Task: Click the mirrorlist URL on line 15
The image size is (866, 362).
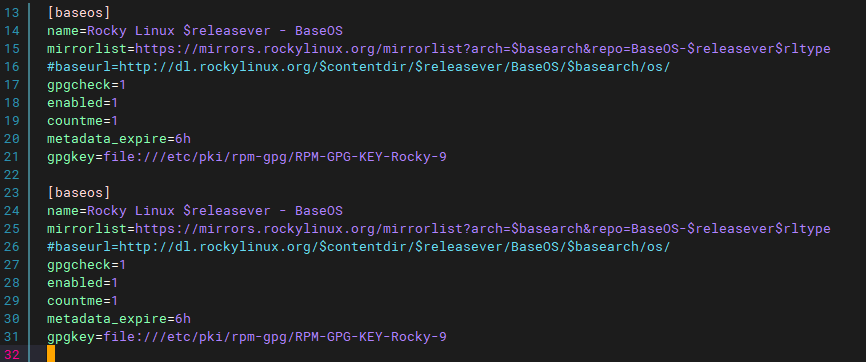Action: tap(483, 49)
